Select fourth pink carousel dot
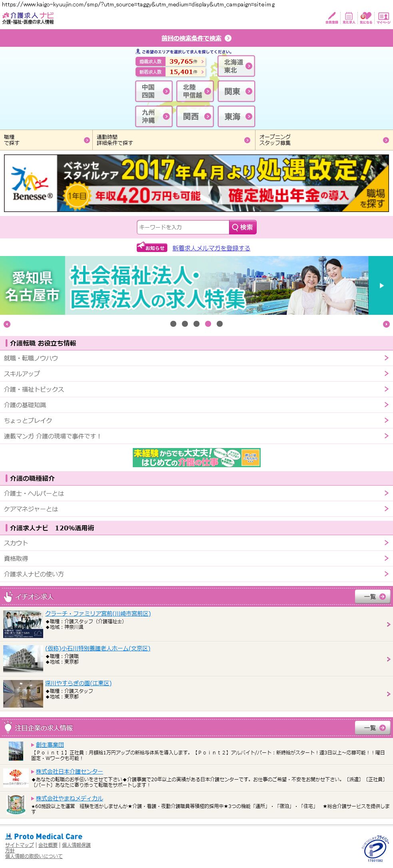This screenshot has width=393, height=868. (208, 324)
